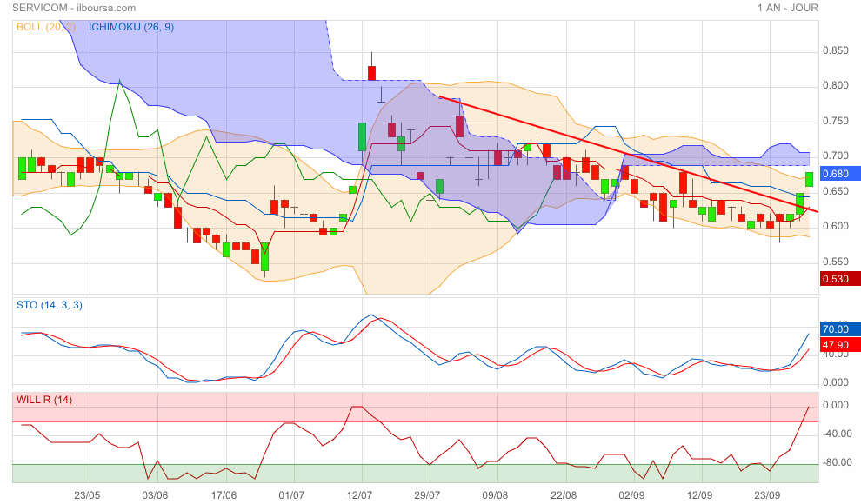
Task: Click the 0.700 price axis label
Action: click(835, 156)
